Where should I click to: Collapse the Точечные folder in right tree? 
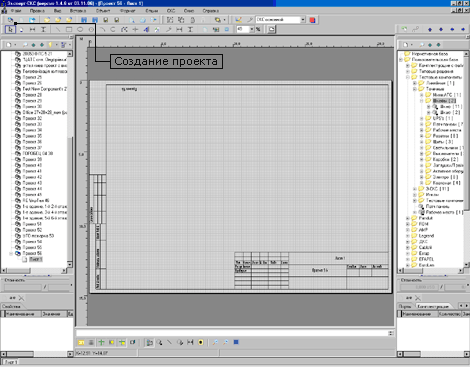[415, 89]
